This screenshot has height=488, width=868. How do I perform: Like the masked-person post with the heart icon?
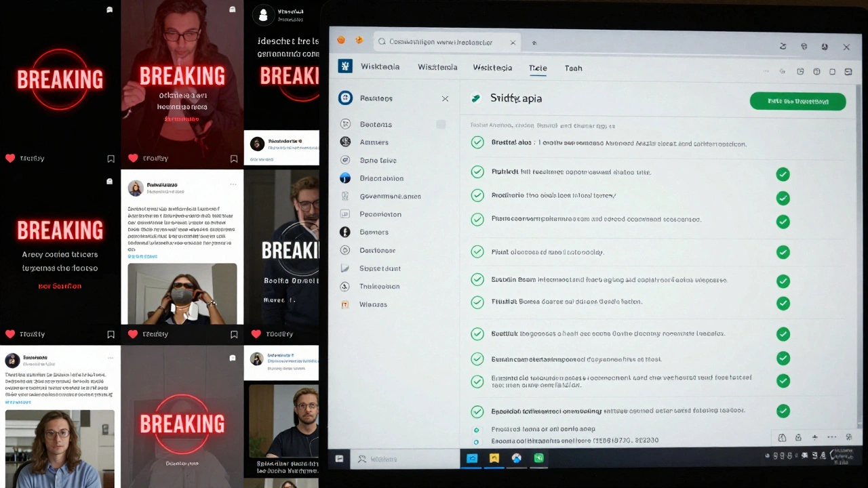(133, 333)
